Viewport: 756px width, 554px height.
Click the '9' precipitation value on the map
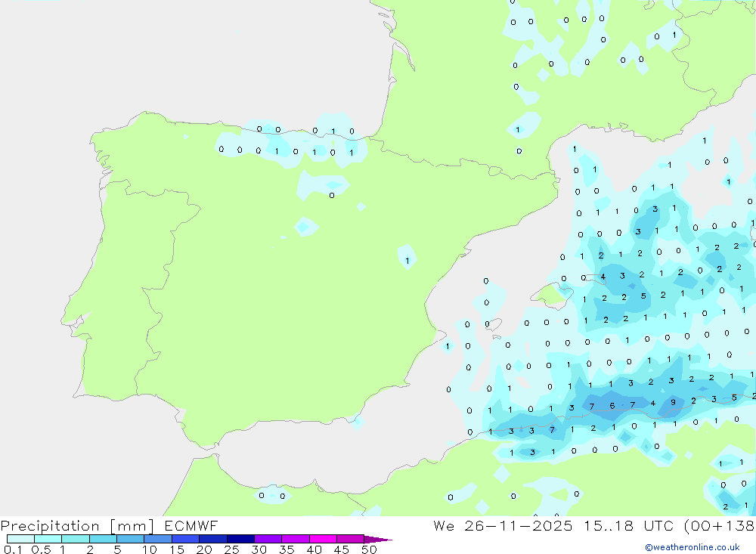[x=673, y=402]
